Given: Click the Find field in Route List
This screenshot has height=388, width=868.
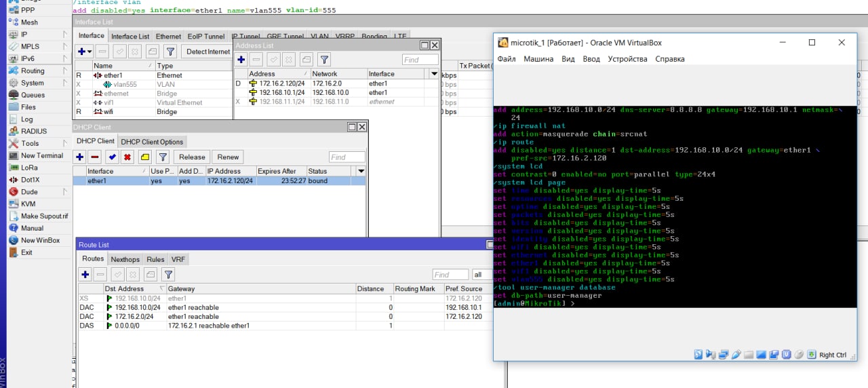Looking at the screenshot, I should point(451,275).
